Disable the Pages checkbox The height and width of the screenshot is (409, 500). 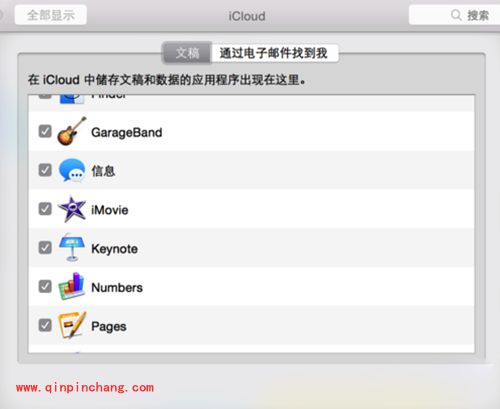tap(45, 325)
